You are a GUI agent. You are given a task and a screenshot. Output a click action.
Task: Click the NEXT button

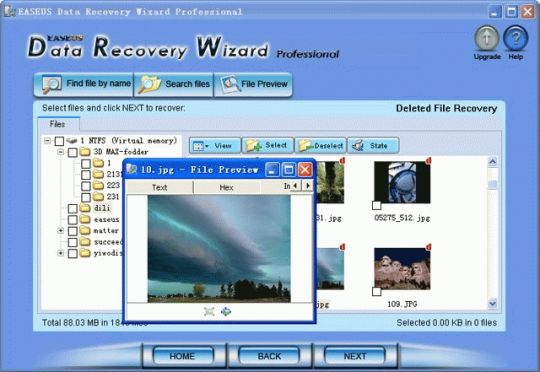pyautogui.click(x=355, y=356)
